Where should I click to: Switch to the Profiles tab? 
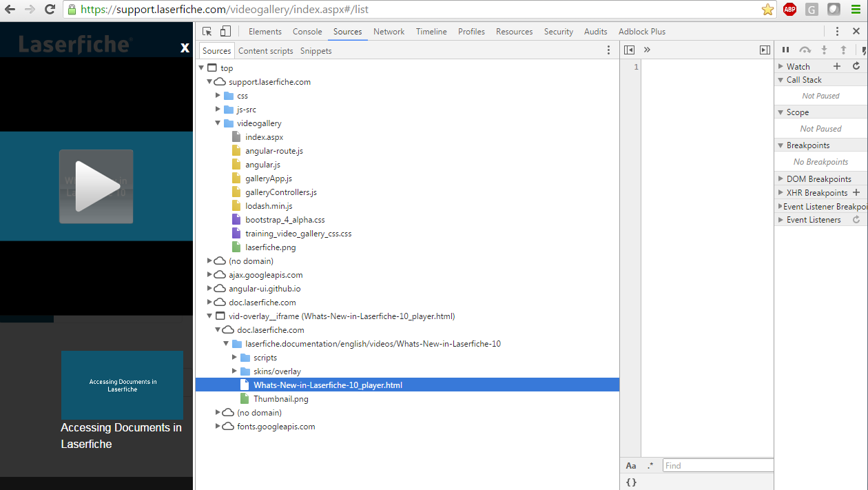pyautogui.click(x=471, y=31)
